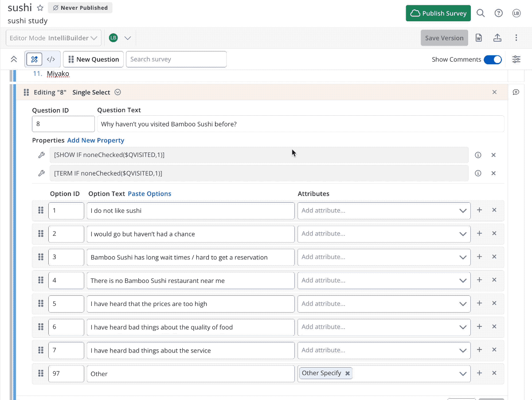Image resolution: width=532 pixels, height=400 pixels.
Task: Export survey to Word document icon
Action: (x=479, y=38)
